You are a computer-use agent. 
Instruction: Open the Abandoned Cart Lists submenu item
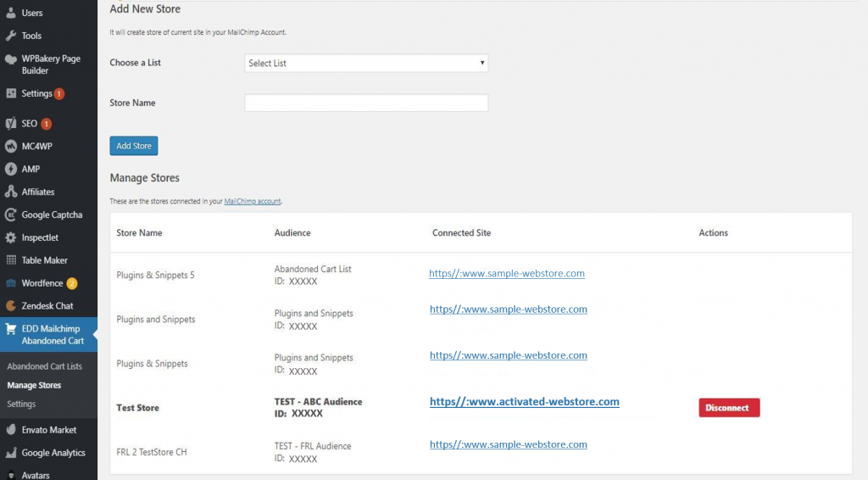44,366
